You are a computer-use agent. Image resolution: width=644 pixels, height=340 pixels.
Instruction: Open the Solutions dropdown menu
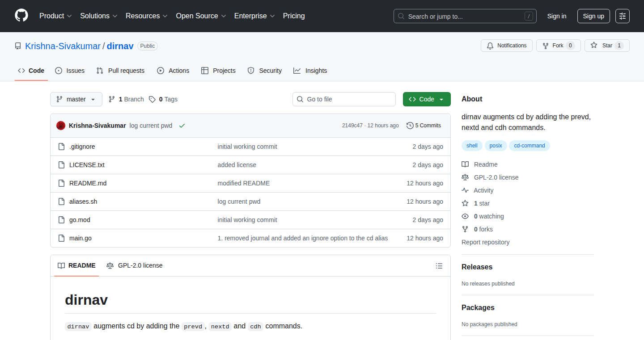click(99, 16)
